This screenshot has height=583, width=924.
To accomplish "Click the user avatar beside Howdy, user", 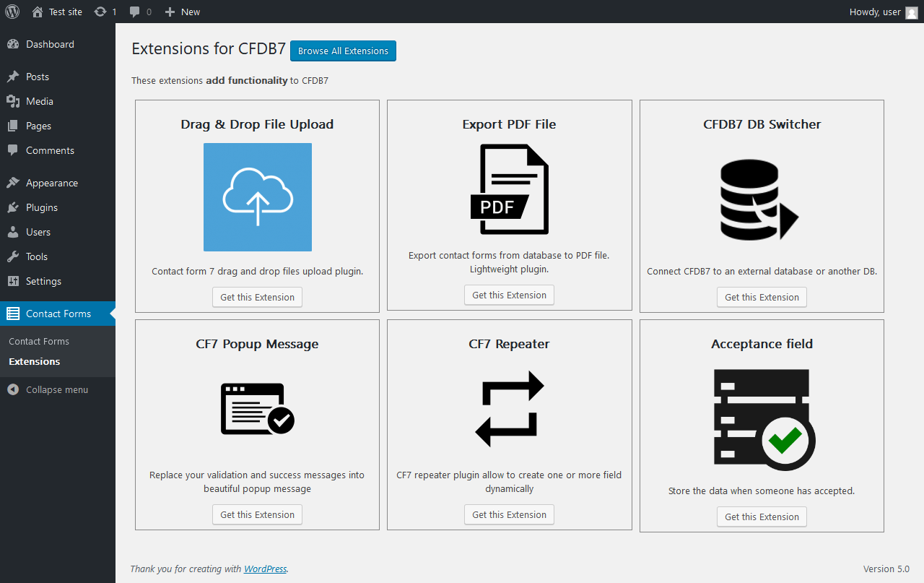I will point(912,12).
